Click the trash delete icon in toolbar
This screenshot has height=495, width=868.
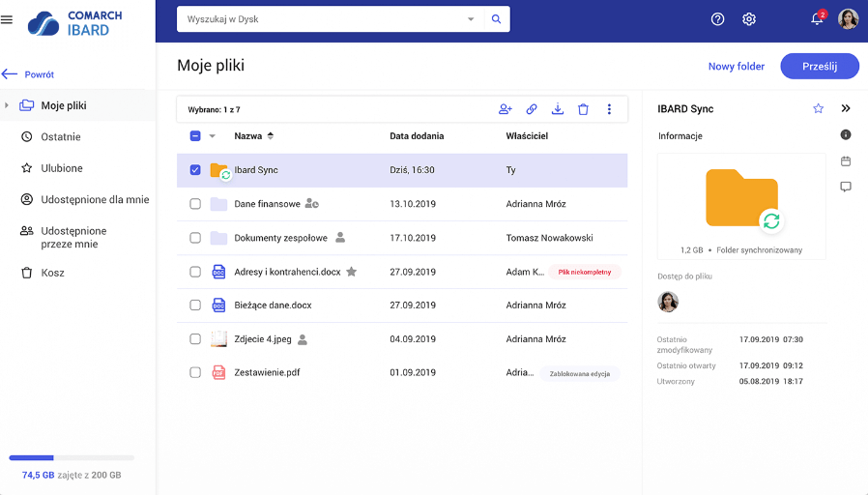[583, 109]
